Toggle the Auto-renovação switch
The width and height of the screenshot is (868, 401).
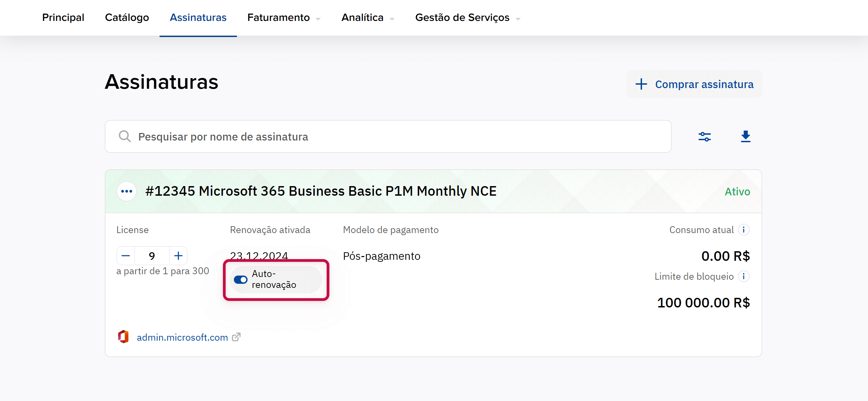(241, 280)
